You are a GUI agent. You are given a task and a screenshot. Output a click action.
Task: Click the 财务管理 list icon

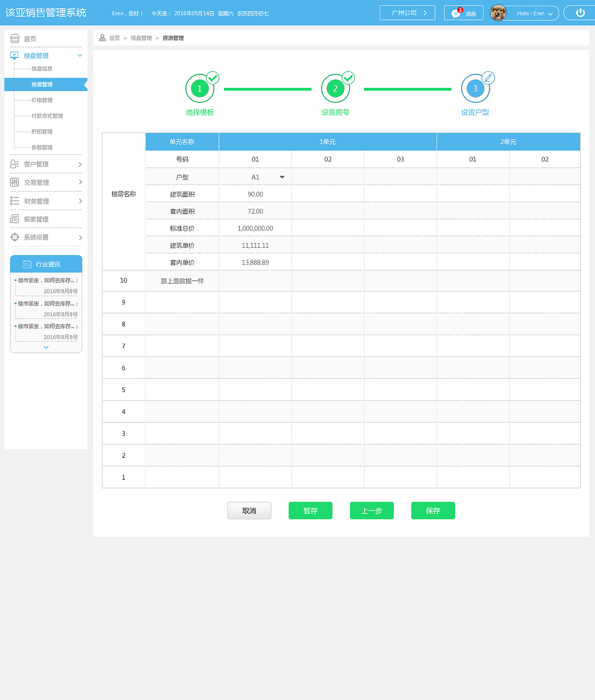(x=14, y=201)
